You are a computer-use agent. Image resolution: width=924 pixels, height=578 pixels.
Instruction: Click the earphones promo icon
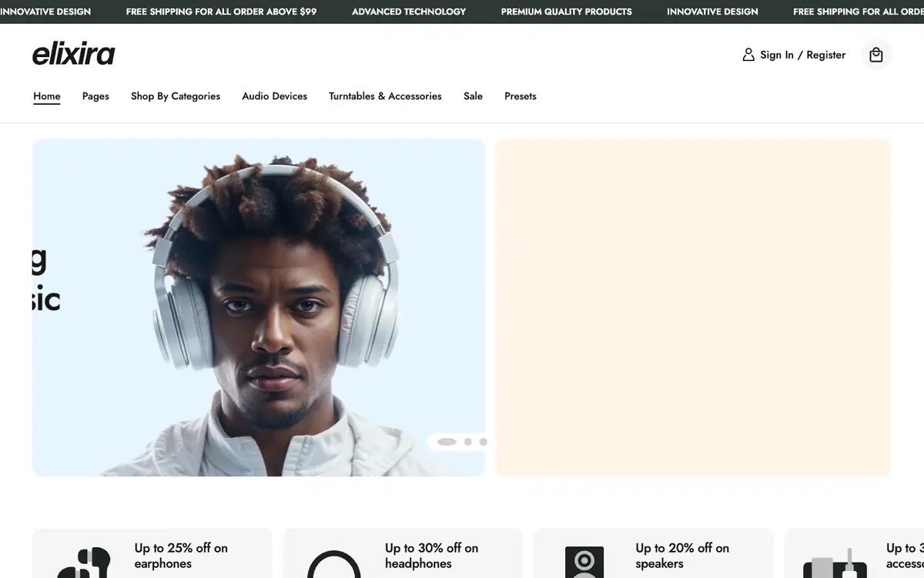[84, 563]
